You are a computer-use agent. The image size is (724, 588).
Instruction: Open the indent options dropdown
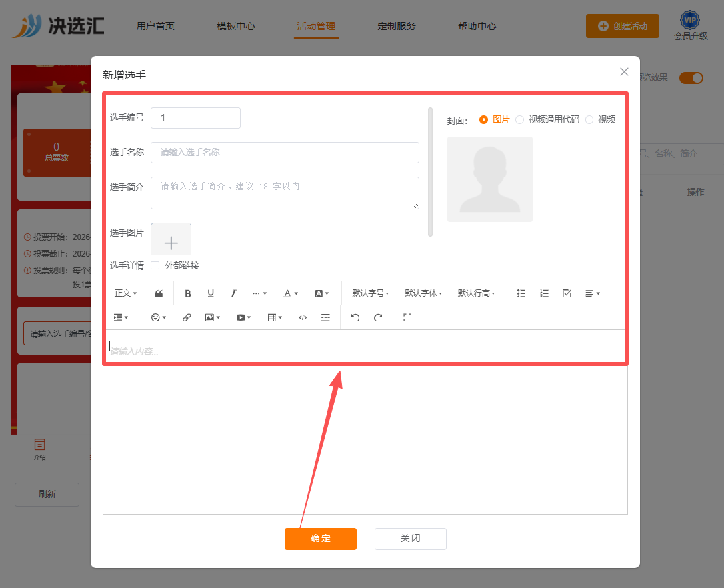pos(121,317)
